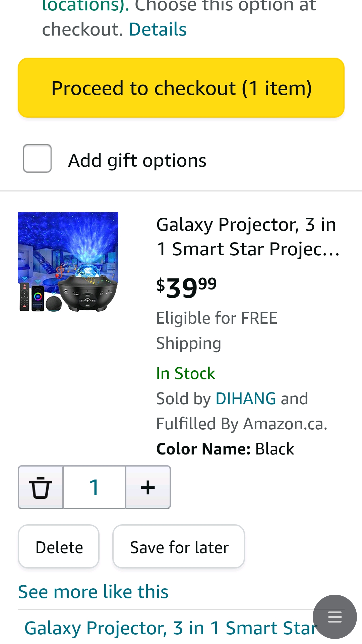Tap Eligible for FREE Shipping text

click(x=217, y=330)
